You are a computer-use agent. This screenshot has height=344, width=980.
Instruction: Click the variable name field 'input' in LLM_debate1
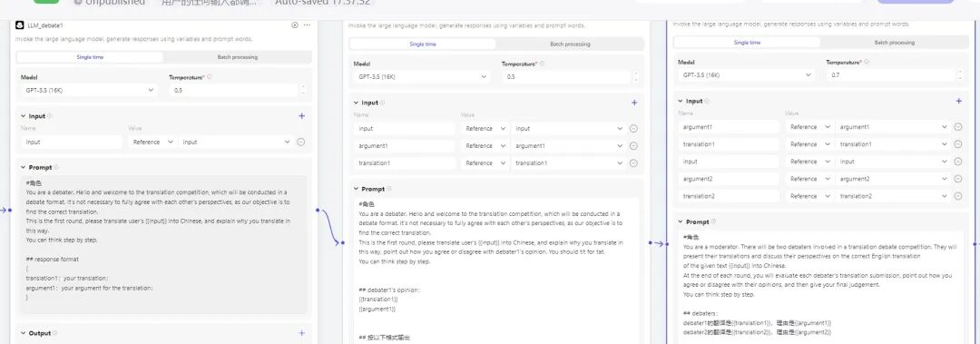[72, 142]
